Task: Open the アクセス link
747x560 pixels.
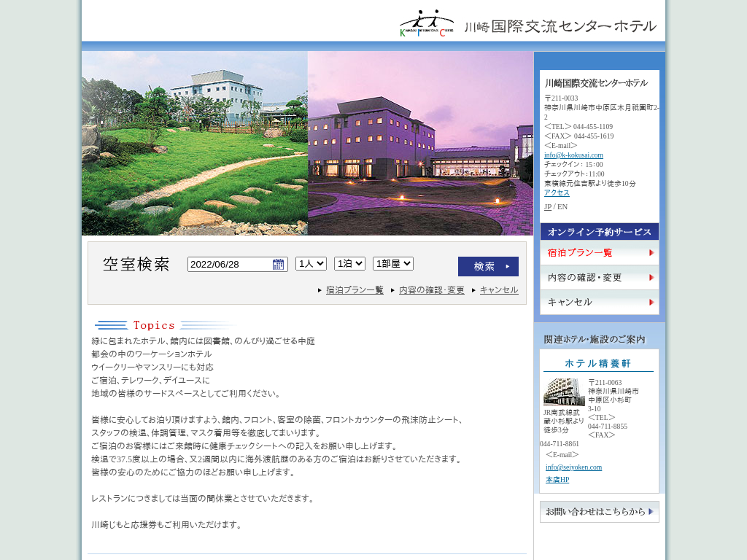Action: coord(557,192)
